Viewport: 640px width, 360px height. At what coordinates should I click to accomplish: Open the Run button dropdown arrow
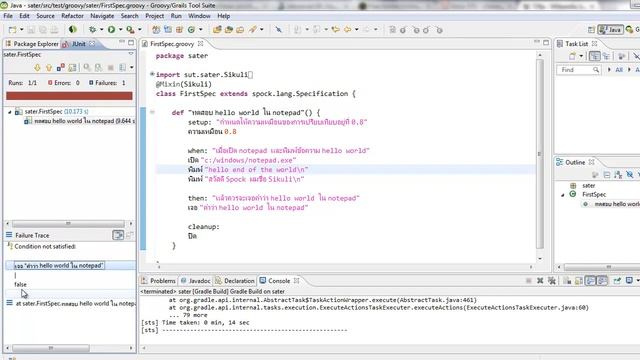[x=120, y=30]
